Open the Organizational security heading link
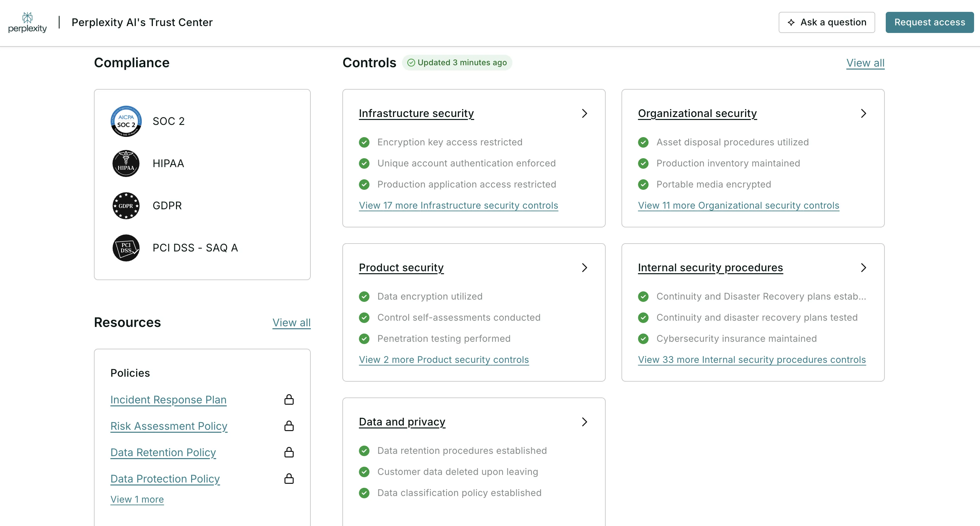The width and height of the screenshot is (980, 526). pyautogui.click(x=697, y=113)
